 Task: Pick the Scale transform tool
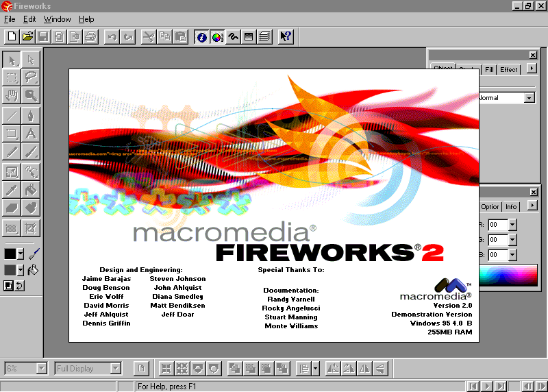coord(12,172)
